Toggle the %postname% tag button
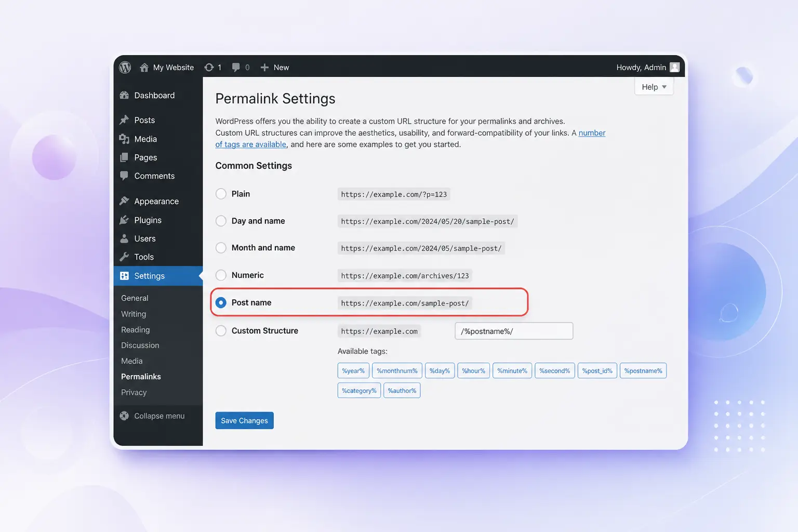 (643, 370)
